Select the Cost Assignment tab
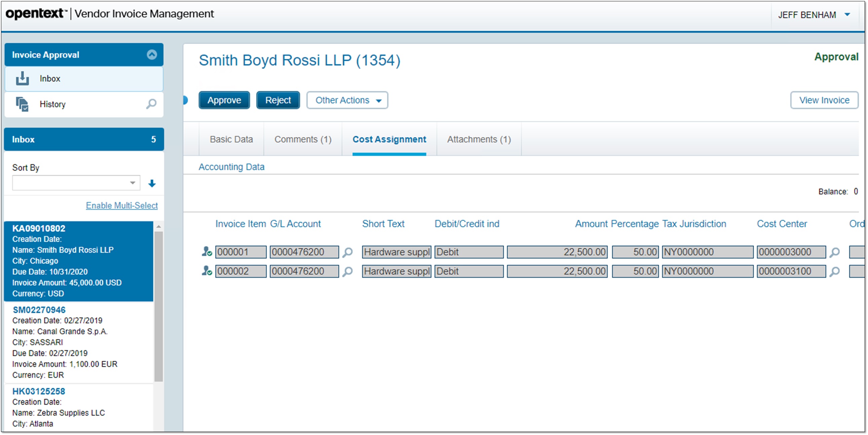Image resolution: width=868 pixels, height=435 pixels. 389,139
